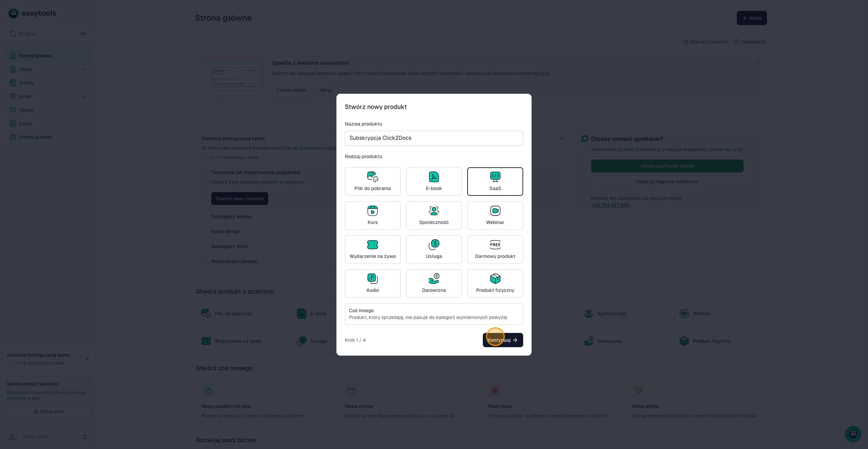Click the Kontynuuj button
The height and width of the screenshot is (449, 868).
click(503, 340)
